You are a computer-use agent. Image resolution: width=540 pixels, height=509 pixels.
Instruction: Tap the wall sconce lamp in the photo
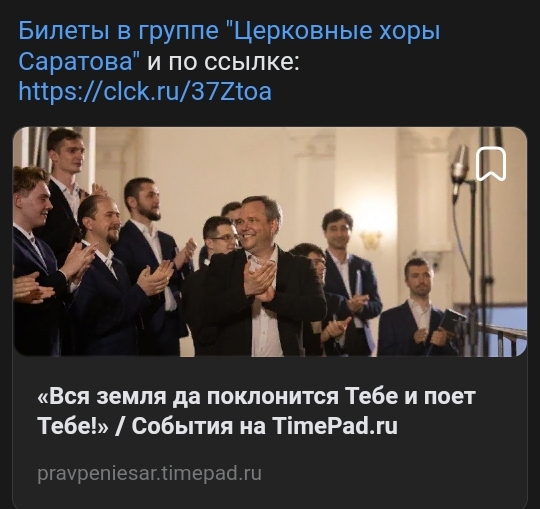(x=371, y=239)
